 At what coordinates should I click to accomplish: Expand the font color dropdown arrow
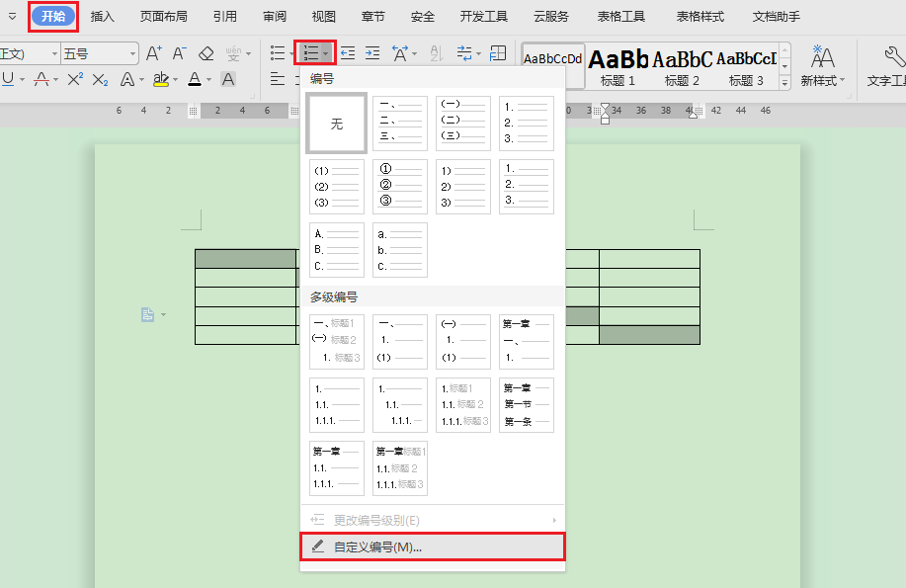point(208,80)
